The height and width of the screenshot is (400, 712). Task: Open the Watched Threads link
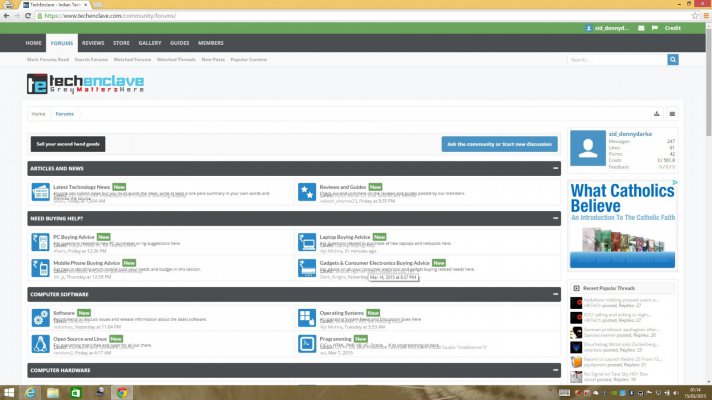(x=176, y=59)
